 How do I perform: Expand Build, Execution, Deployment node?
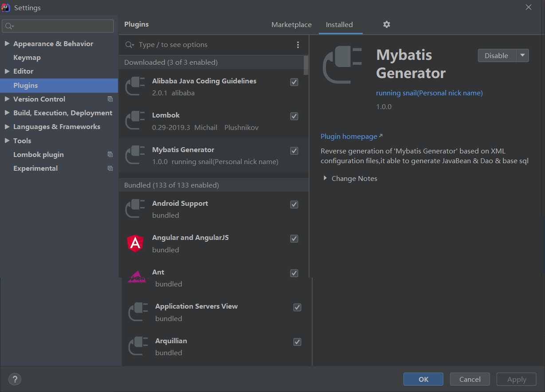(x=7, y=113)
